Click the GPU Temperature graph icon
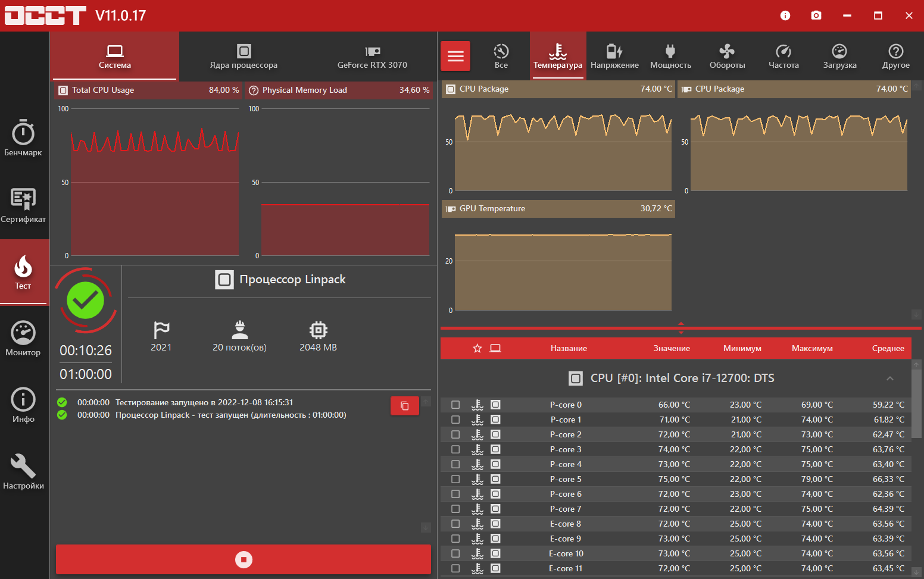 coord(451,209)
